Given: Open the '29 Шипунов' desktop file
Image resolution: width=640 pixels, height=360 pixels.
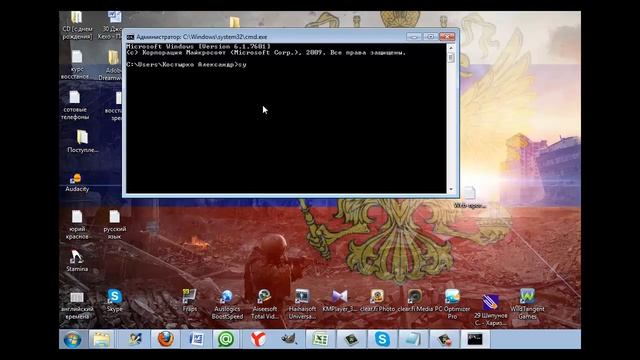Looking at the screenshot, I should pos(490,310).
